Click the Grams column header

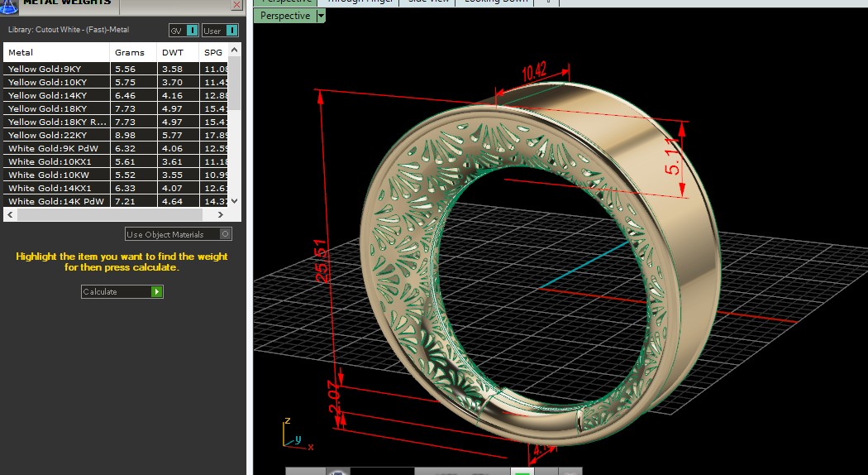click(x=130, y=52)
